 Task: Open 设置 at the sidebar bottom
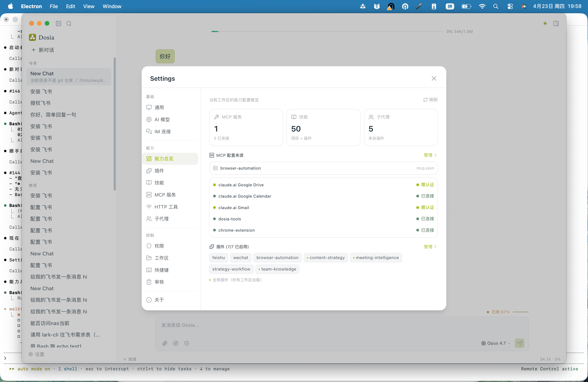click(37, 354)
